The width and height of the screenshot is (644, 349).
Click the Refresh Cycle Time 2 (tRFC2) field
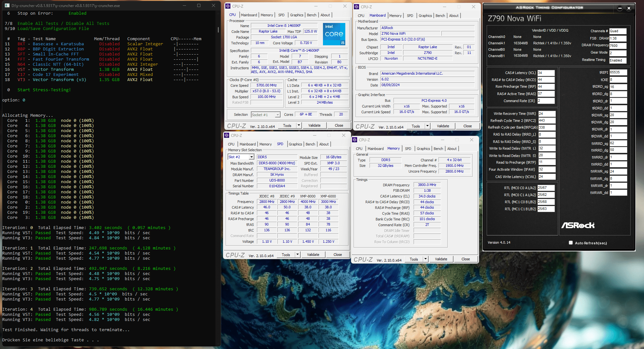[x=547, y=121]
